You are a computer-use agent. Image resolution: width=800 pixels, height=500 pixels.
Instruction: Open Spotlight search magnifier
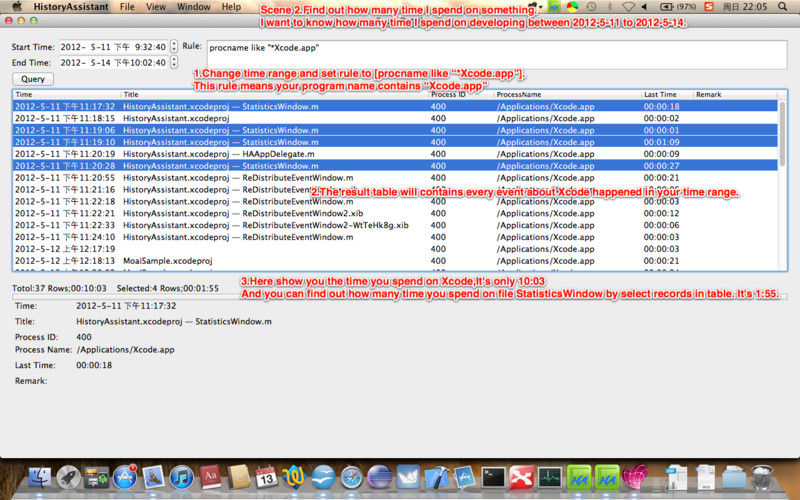click(783, 7)
